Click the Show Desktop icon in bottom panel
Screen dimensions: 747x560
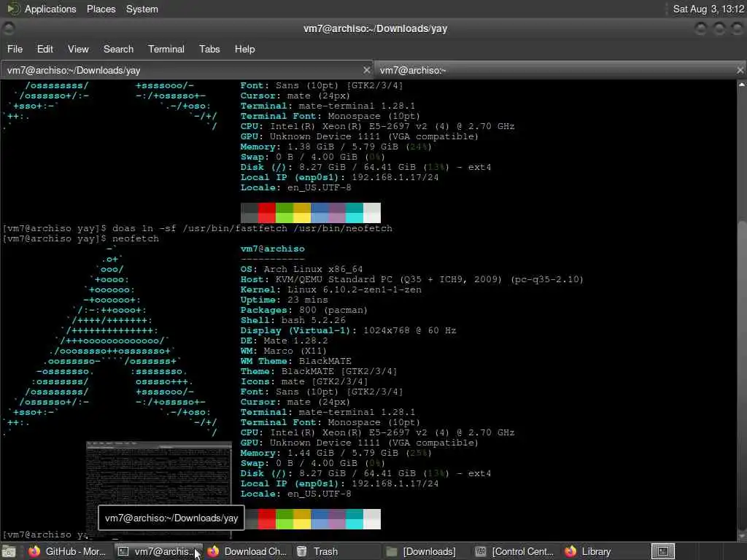tap(9, 551)
